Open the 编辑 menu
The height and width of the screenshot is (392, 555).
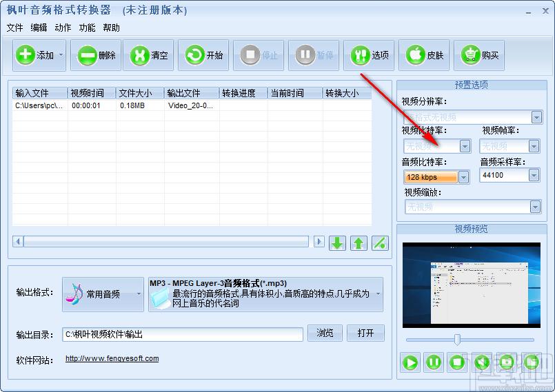pos(39,28)
